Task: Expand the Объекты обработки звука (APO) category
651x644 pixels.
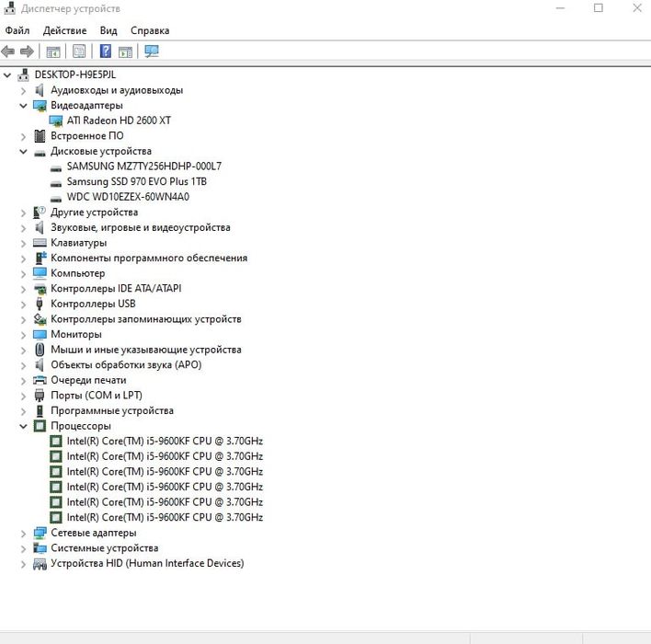Action: coord(23,365)
